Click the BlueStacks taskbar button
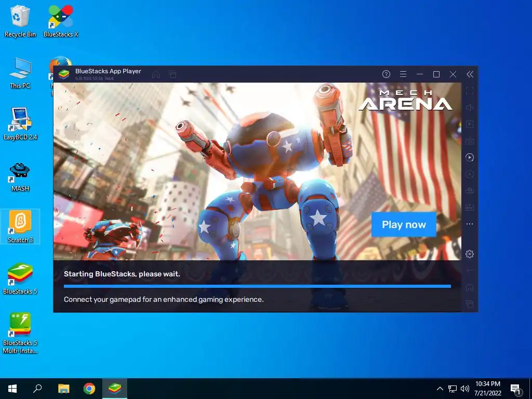532x399 pixels. click(115, 389)
